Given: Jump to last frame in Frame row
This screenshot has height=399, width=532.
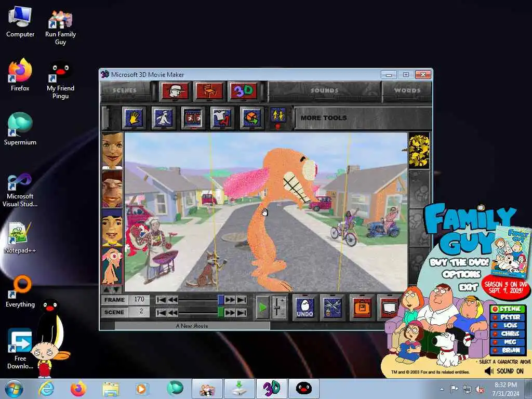Looking at the screenshot, I should coord(242,300).
